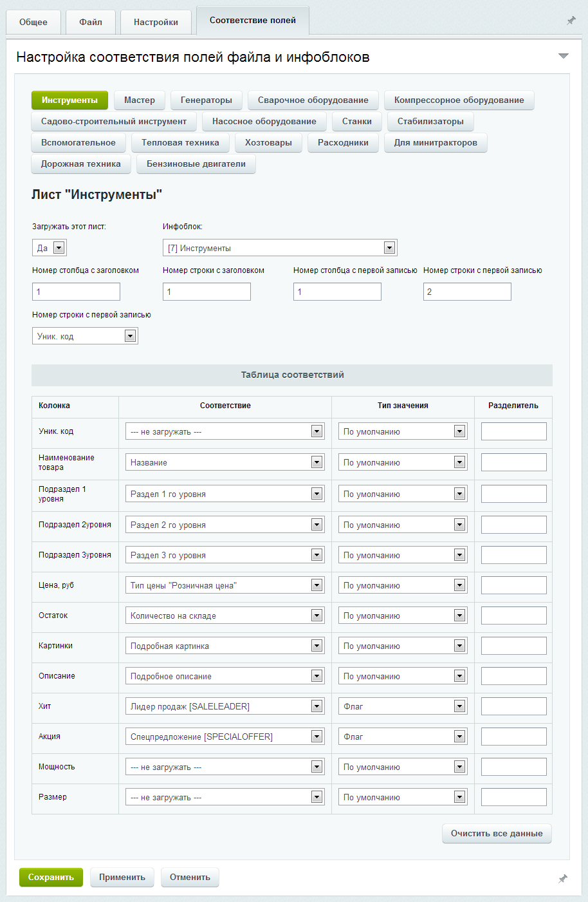The width and height of the screenshot is (588, 902).
Task: Click the pin icon near the bottom right
Action: click(x=563, y=878)
